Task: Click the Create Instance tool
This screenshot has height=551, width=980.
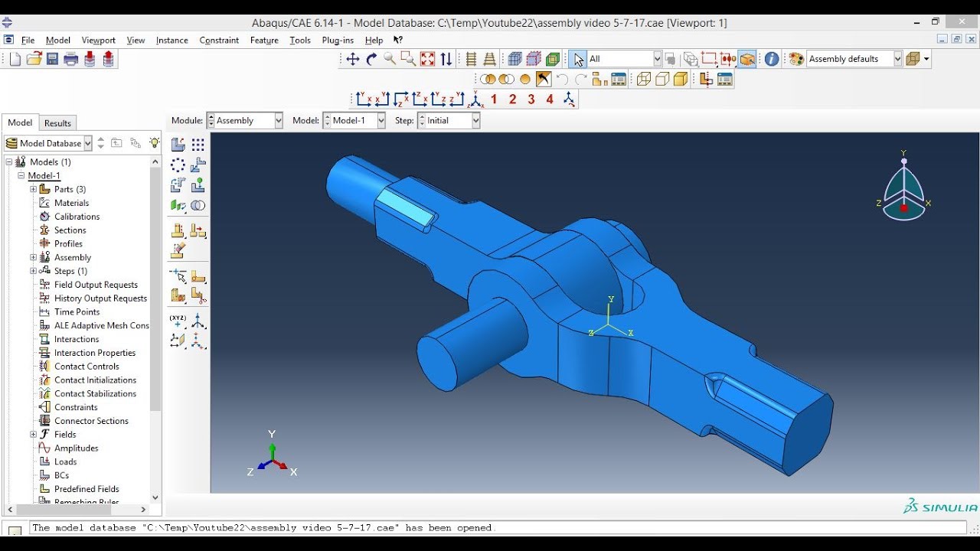Action: click(178, 145)
